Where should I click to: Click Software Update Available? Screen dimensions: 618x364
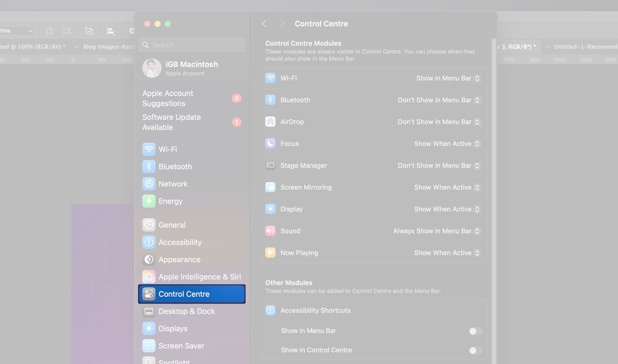pos(171,122)
